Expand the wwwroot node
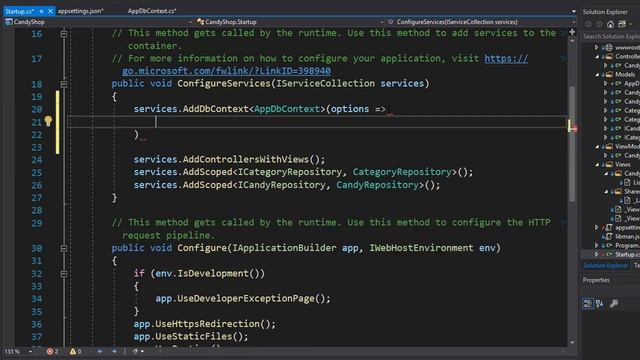This screenshot has height=360, width=640. click(x=597, y=47)
